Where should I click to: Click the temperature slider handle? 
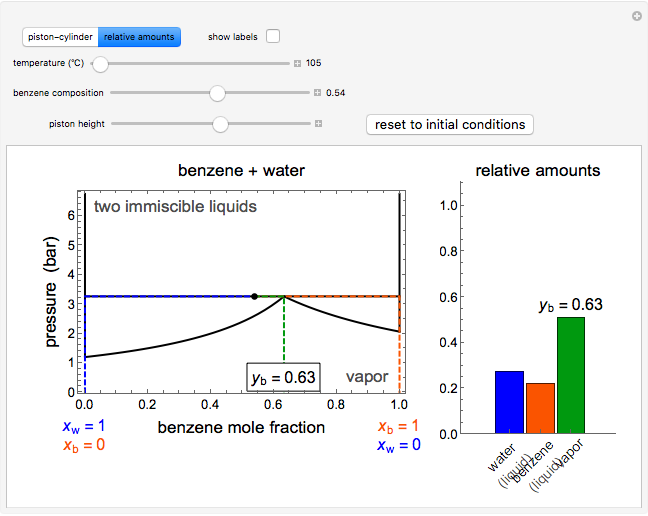coord(100,64)
